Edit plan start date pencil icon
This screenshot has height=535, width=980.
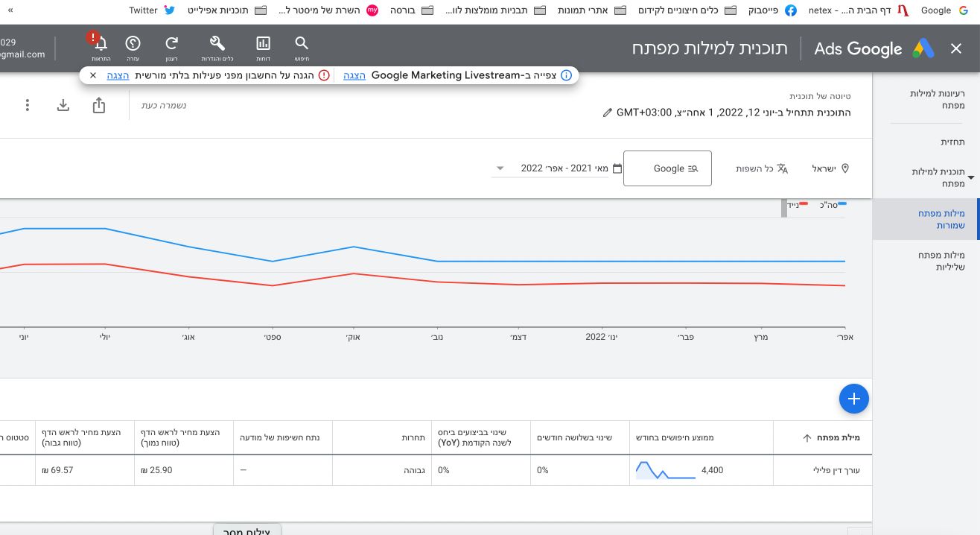point(608,113)
